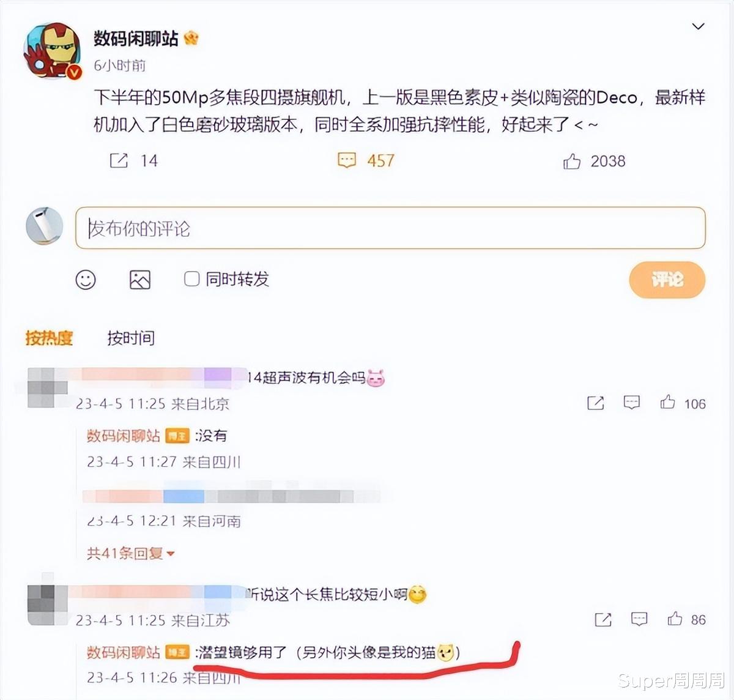The height and width of the screenshot is (700, 734).
Task: Enable the 同时转发 checkbox
Action: pyautogui.click(x=192, y=279)
